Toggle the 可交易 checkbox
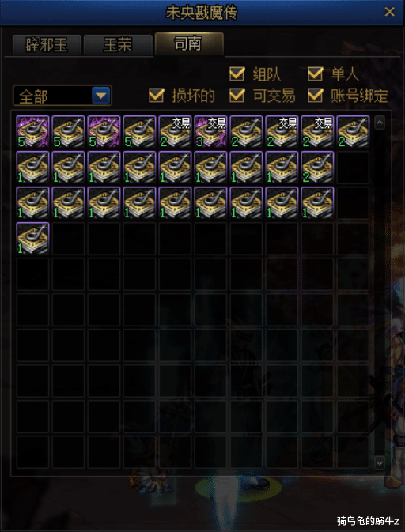 coord(237,96)
